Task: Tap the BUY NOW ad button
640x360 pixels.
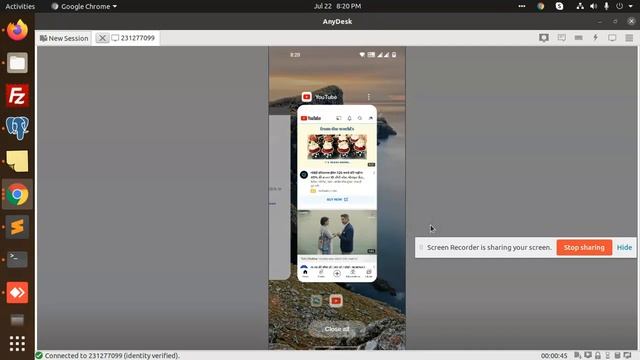Action: pos(337,200)
